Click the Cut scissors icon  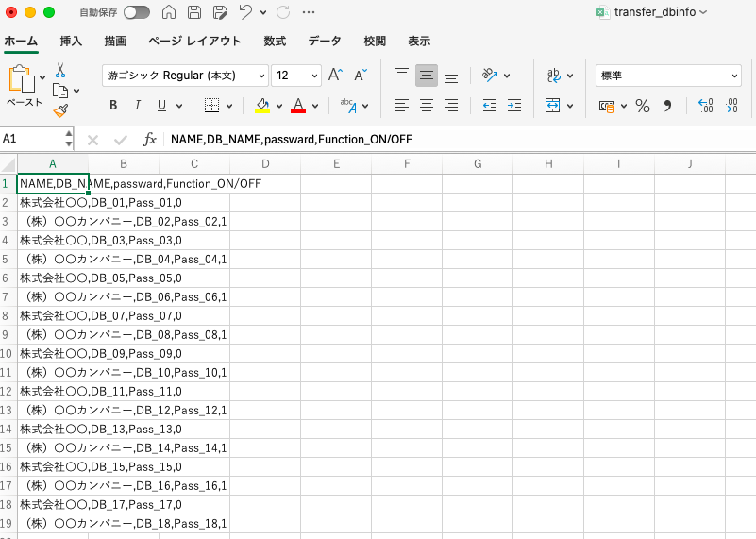click(60, 71)
